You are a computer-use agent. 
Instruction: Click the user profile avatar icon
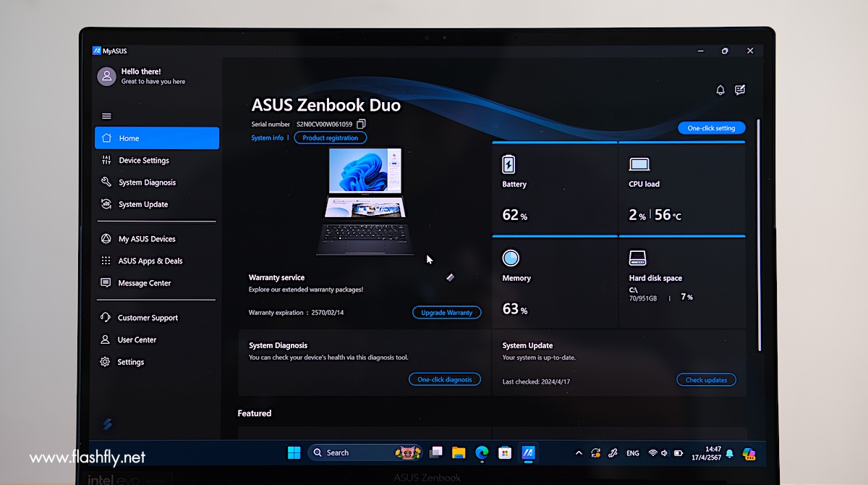point(106,77)
